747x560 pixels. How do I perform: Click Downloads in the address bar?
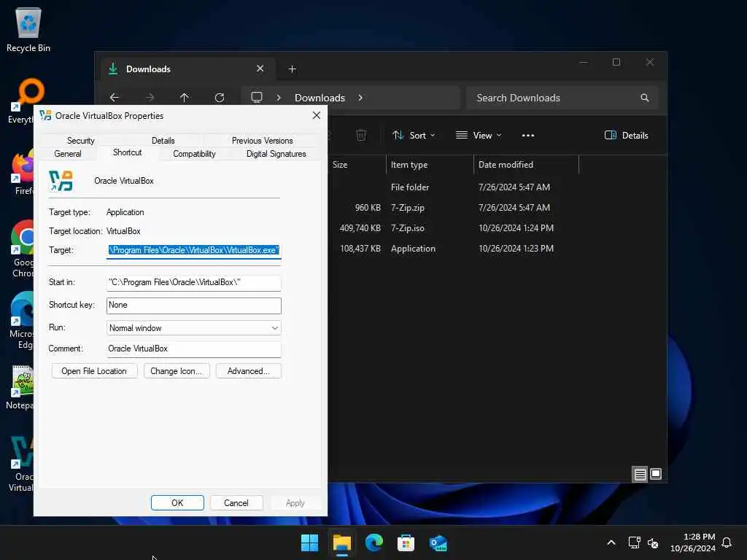tap(320, 98)
